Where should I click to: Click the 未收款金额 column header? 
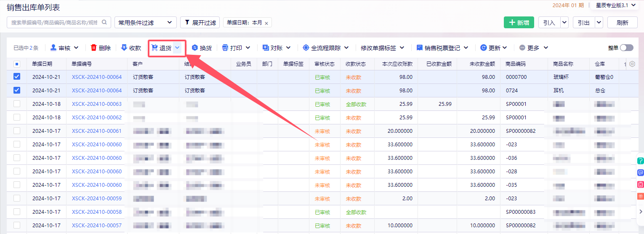point(482,64)
